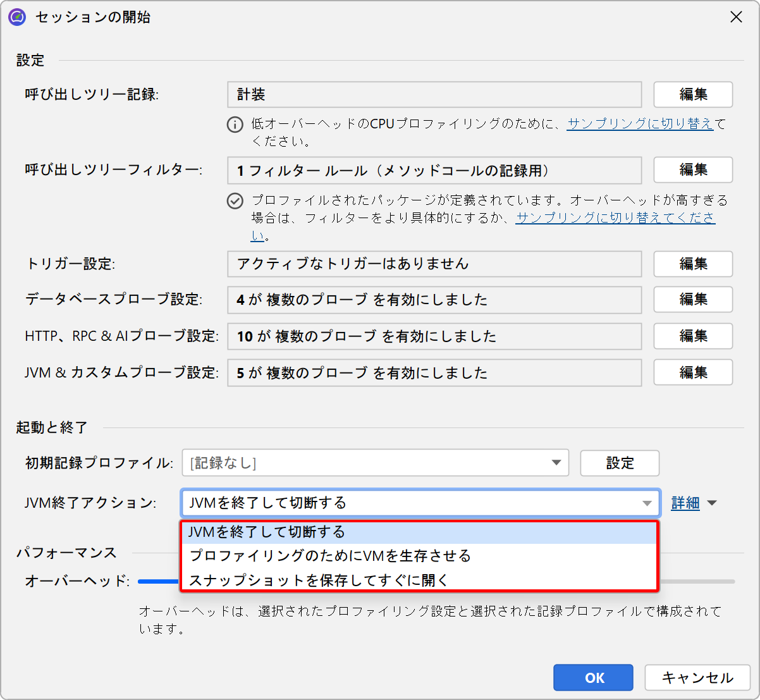The image size is (760, 700).
Task: Click the info icon under call tree recording
Action: coord(235,125)
